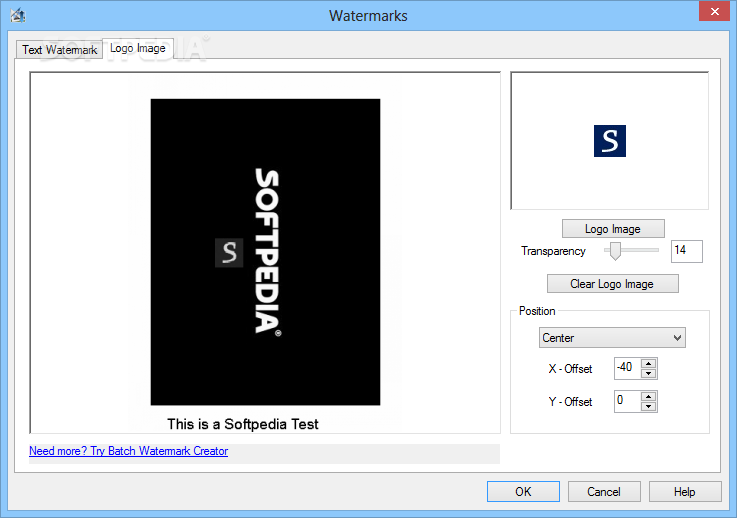
Task: Click the S logo thumbnail preview
Action: (x=610, y=141)
